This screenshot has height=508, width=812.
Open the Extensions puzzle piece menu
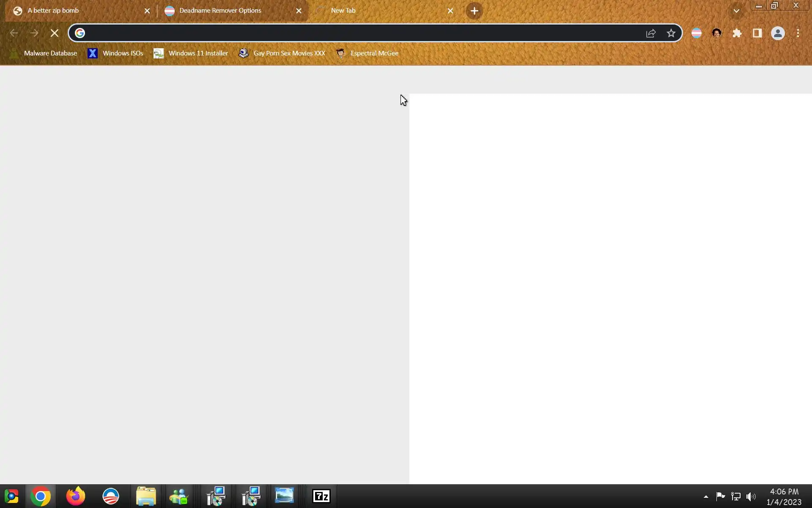coord(737,33)
